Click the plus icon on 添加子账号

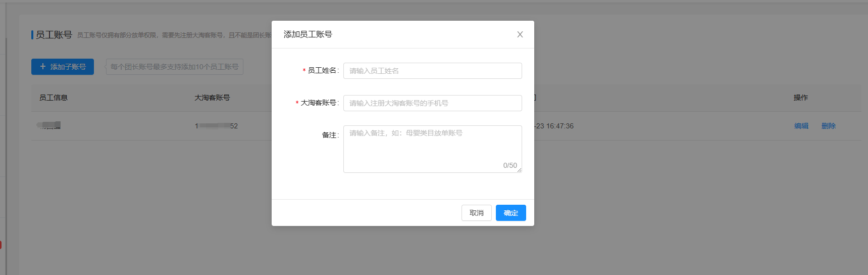click(x=43, y=67)
